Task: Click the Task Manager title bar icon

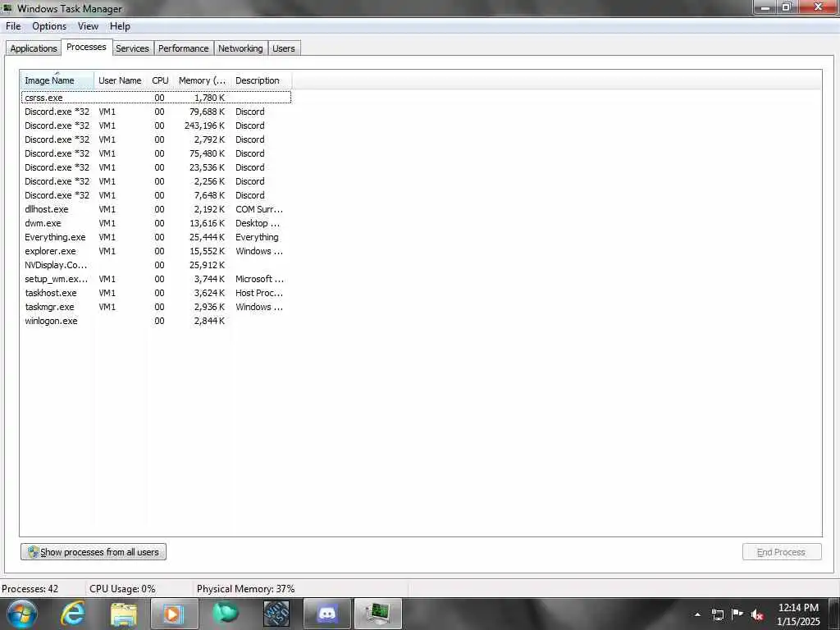Action: pos(7,8)
